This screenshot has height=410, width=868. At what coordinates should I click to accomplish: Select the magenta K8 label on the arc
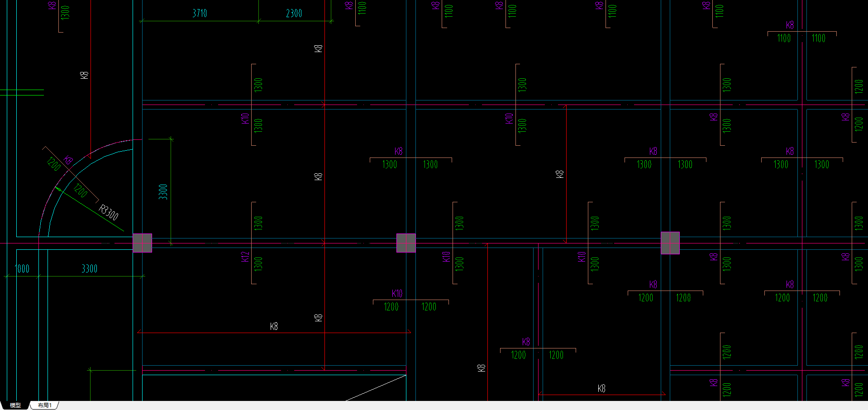click(x=68, y=160)
